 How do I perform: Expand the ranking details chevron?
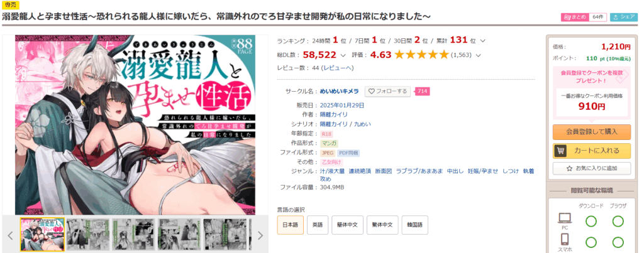click(482, 41)
